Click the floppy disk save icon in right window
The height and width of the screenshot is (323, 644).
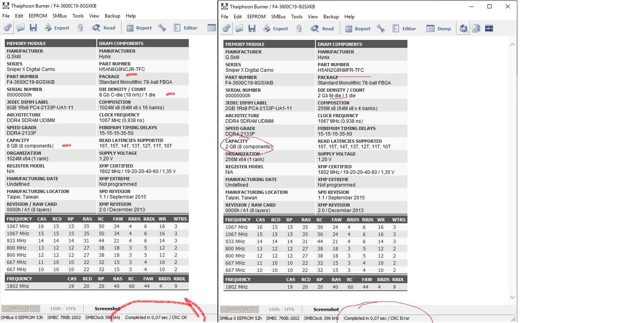click(252, 28)
